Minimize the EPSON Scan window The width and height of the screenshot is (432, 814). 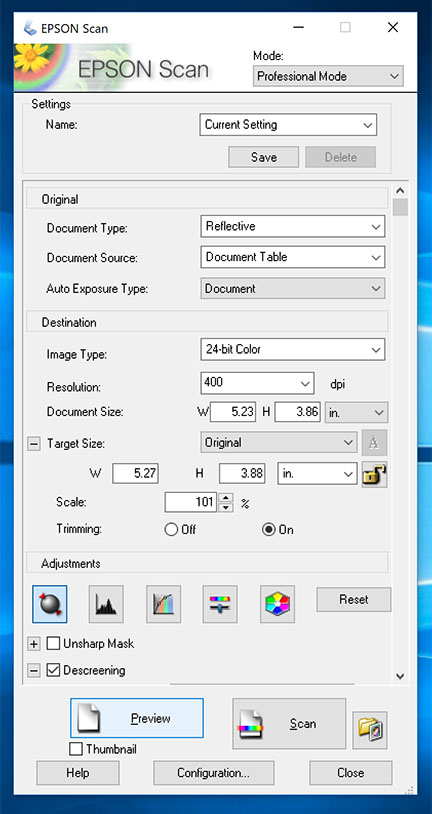coord(299,28)
